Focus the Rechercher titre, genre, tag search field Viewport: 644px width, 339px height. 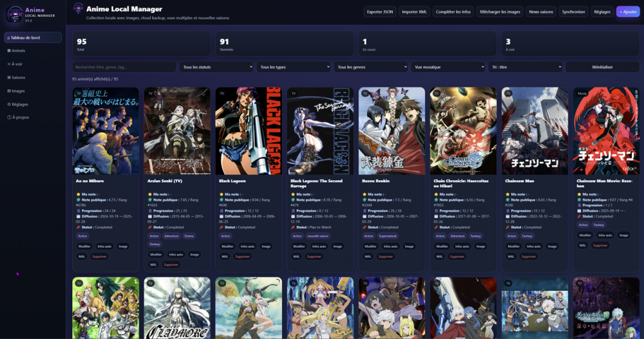124,67
